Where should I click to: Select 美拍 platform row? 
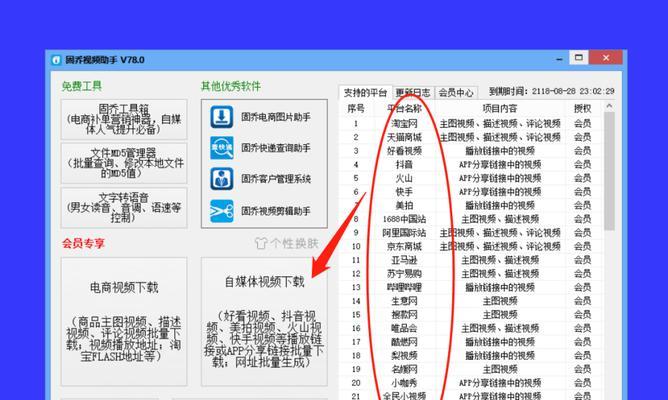coord(471,205)
